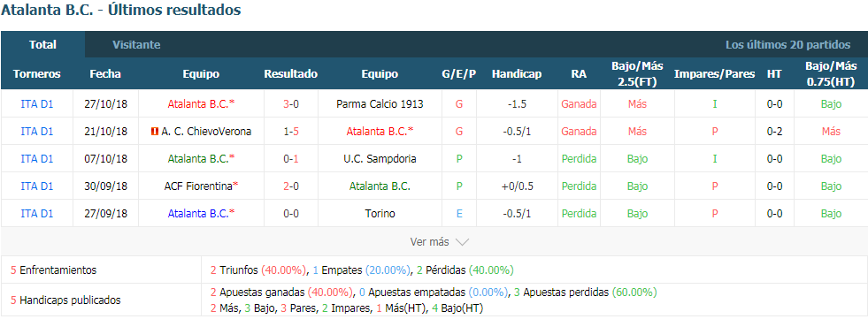868x319 pixels.
Task: Switch to the Visitante tab
Action: 136,45
